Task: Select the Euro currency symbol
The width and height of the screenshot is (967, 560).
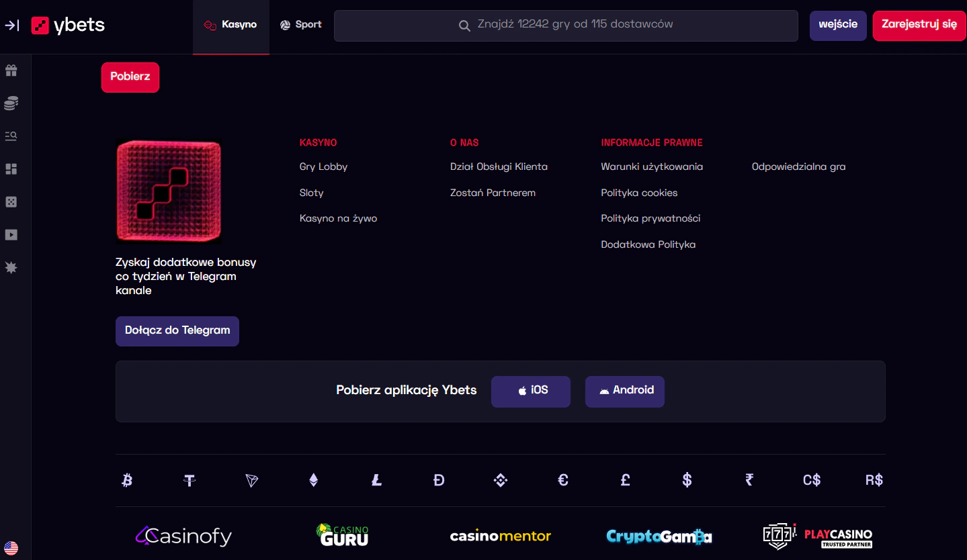Action: click(x=563, y=480)
